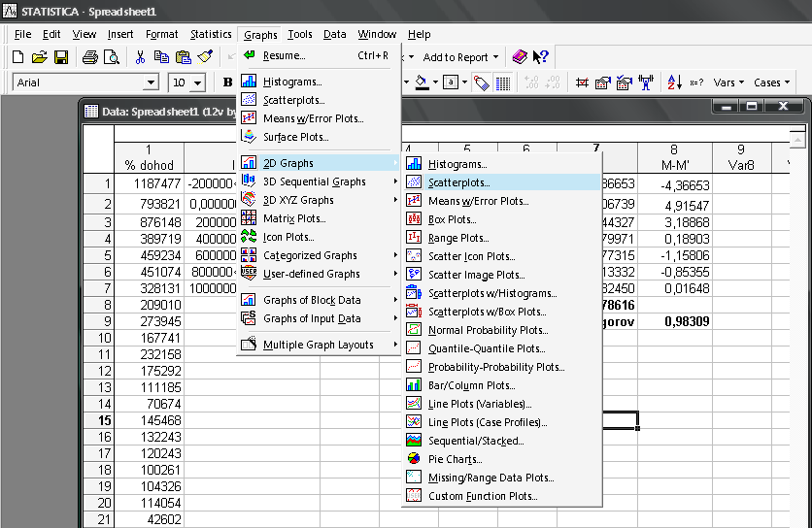The width and height of the screenshot is (812, 528).
Task: Expand Graphs of Block Data submenu
Action: pyautogui.click(x=319, y=300)
